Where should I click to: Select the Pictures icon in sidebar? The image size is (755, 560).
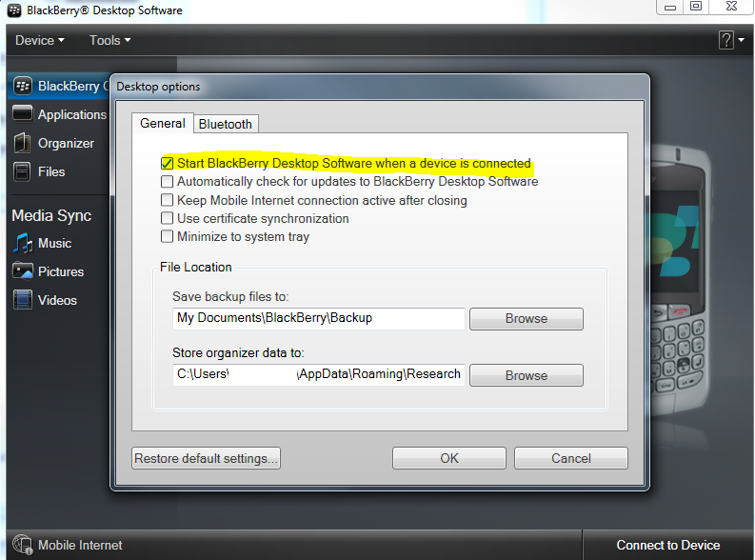coord(22,271)
